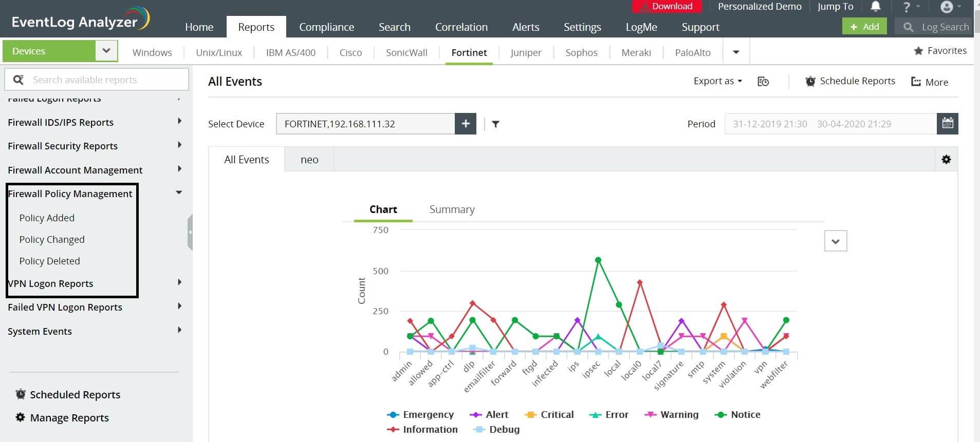
Task: Click the Period date range field
Action: point(830,124)
